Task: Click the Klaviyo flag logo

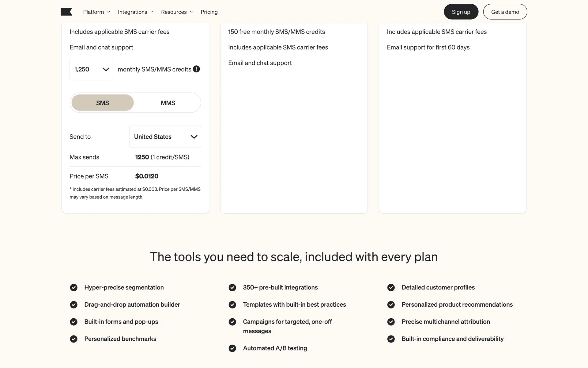Action: click(66, 12)
